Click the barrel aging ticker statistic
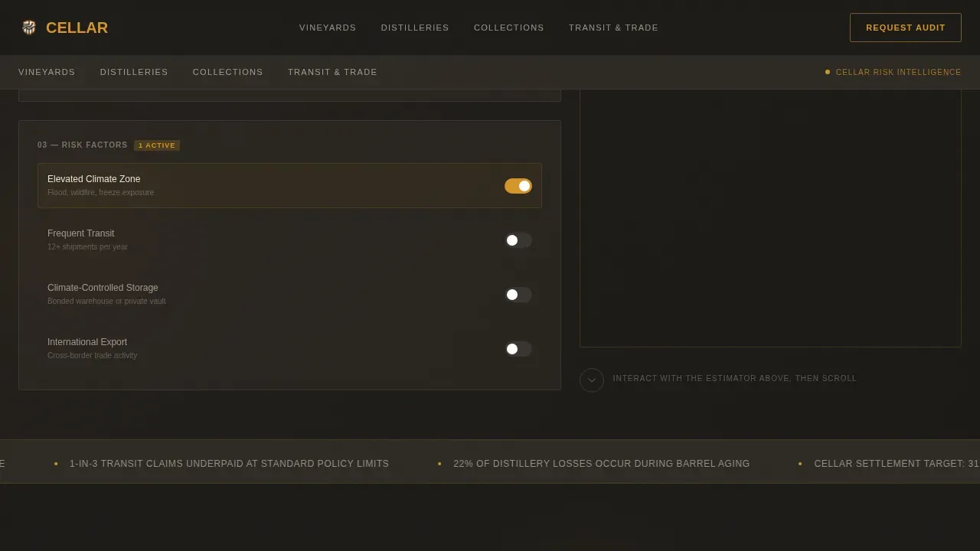This screenshot has height=551, width=980. (x=602, y=464)
